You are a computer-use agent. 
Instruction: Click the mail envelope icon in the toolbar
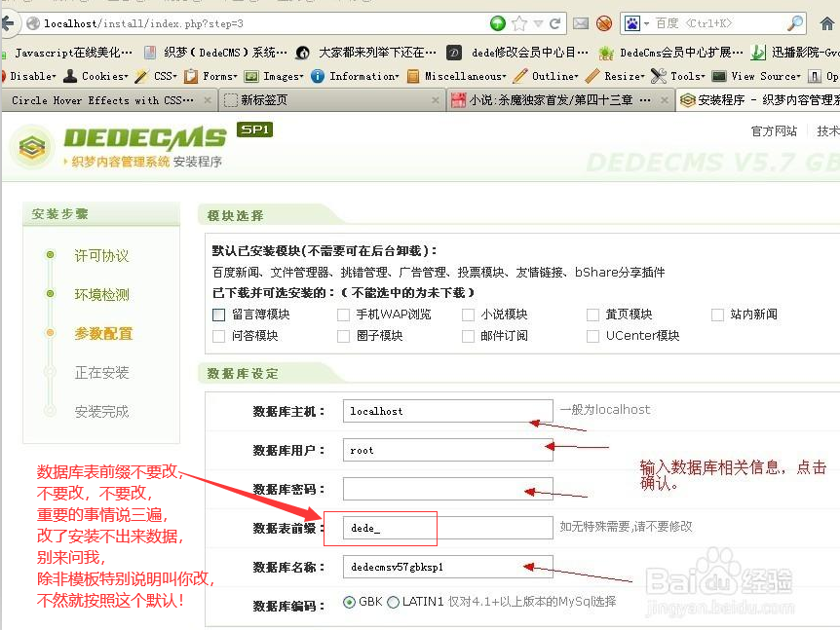(581, 21)
